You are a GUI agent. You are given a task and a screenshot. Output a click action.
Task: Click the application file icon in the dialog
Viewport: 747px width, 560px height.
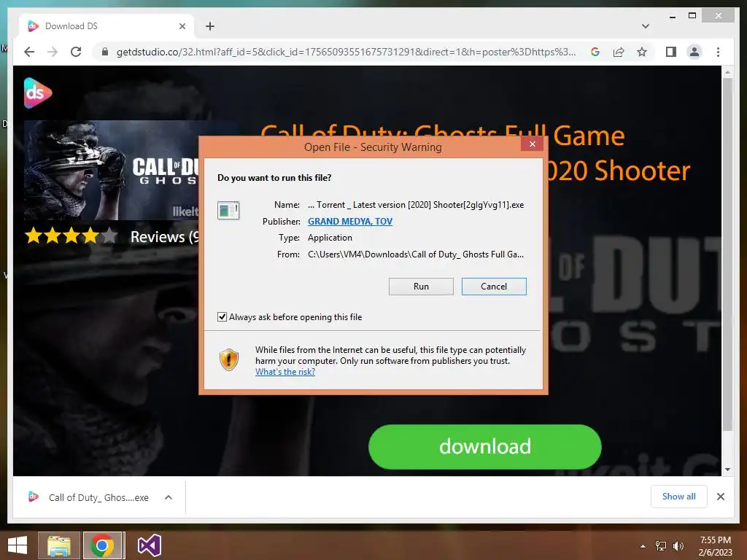pyautogui.click(x=228, y=210)
